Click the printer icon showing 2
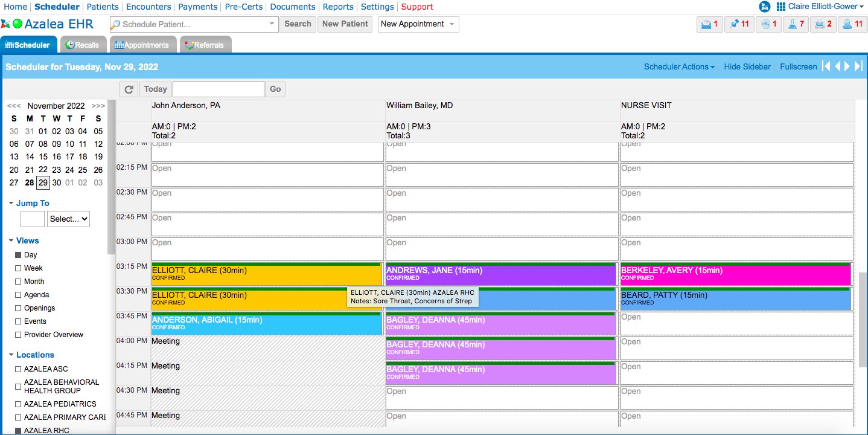This screenshot has width=868, height=435. pos(825,24)
